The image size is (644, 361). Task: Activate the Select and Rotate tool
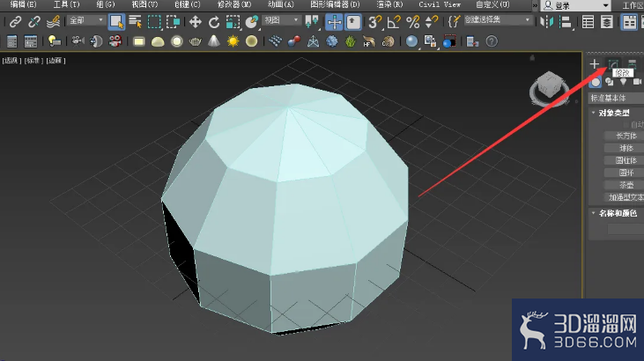(x=214, y=21)
